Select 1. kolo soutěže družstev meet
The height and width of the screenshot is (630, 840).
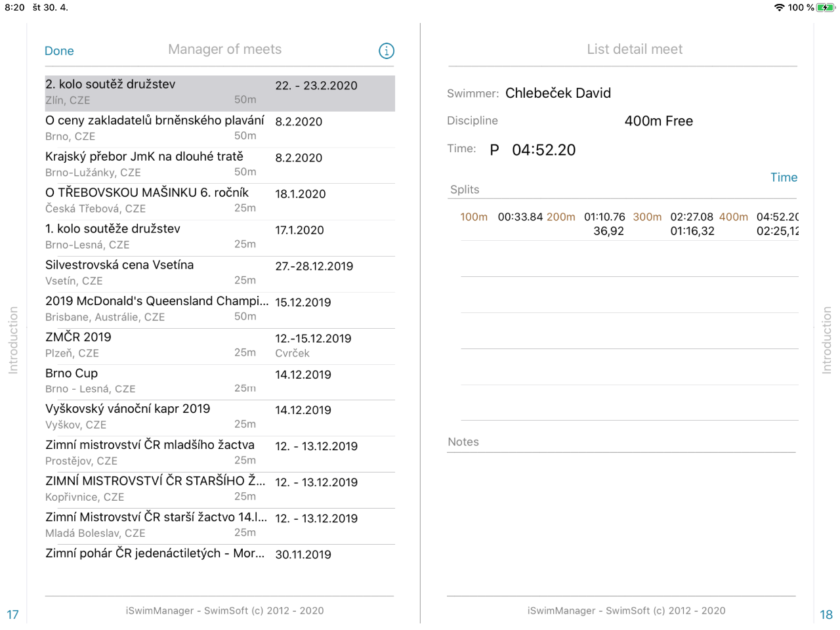pyautogui.click(x=219, y=236)
